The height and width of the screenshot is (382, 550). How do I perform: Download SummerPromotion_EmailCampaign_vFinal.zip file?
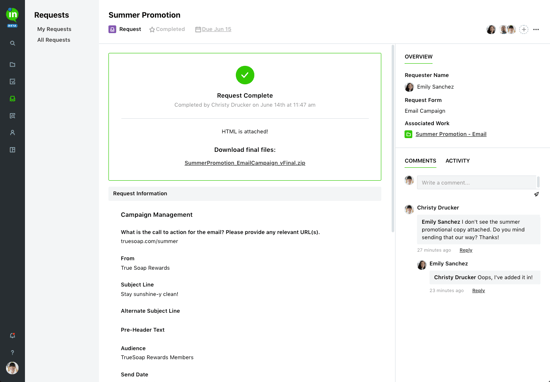[x=245, y=163]
